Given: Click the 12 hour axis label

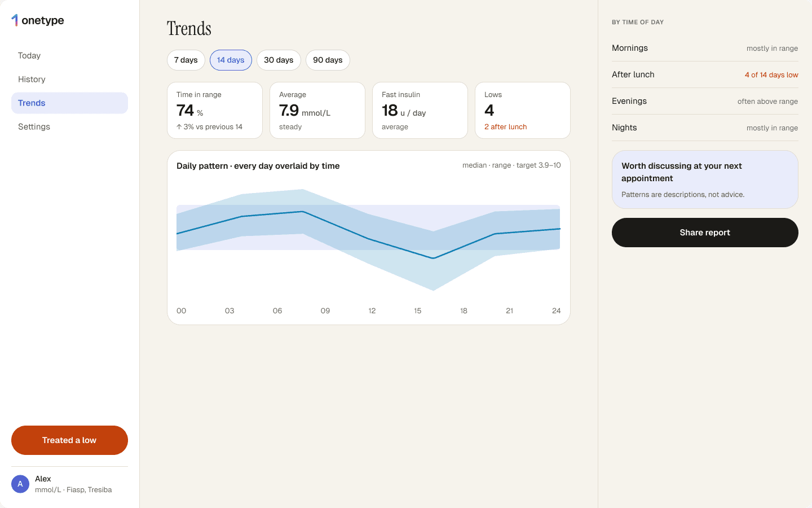Looking at the screenshot, I should tap(372, 310).
